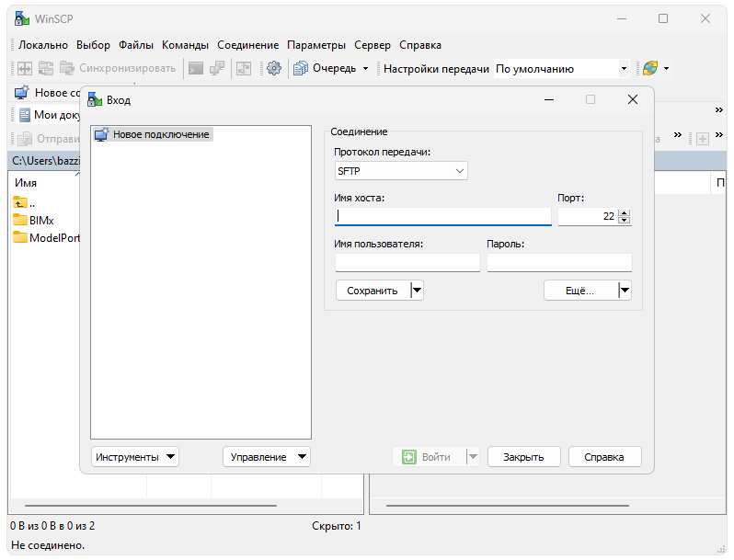Click the Закрыть button
Viewport: 734px width, 560px height.
coord(523,457)
